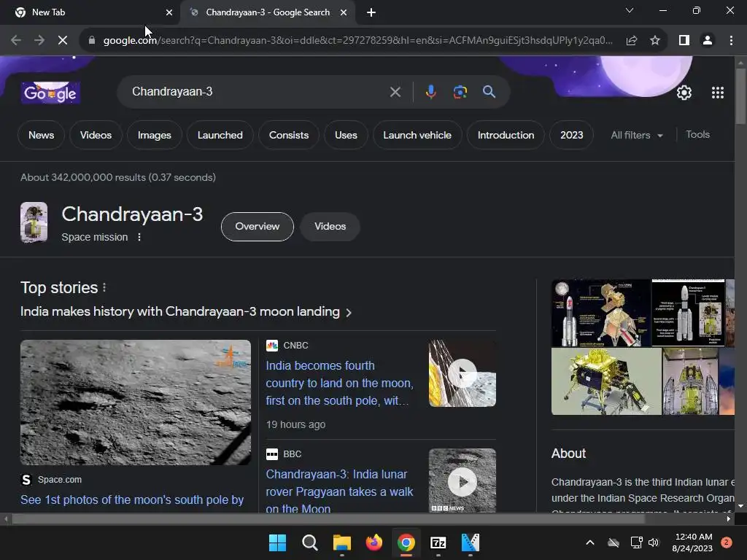The image size is (747, 560).
Task: Open gold lander render image
Action: point(606,381)
